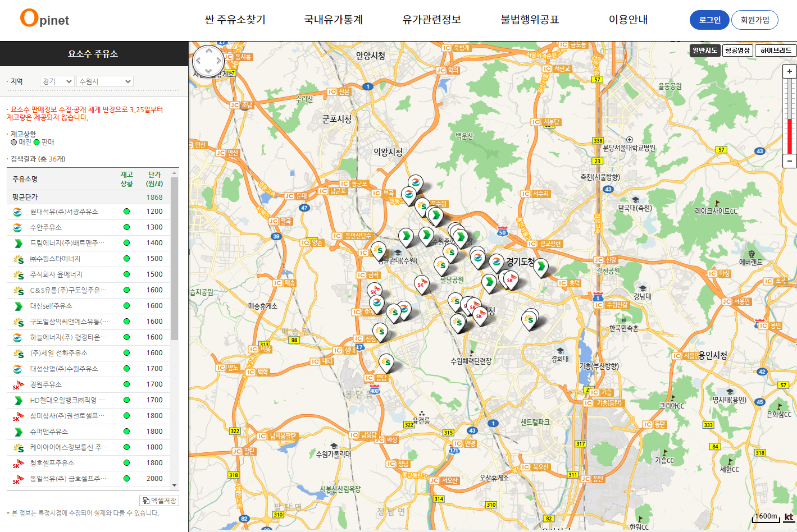Switch map to 하이브리드 view

pyautogui.click(x=776, y=51)
